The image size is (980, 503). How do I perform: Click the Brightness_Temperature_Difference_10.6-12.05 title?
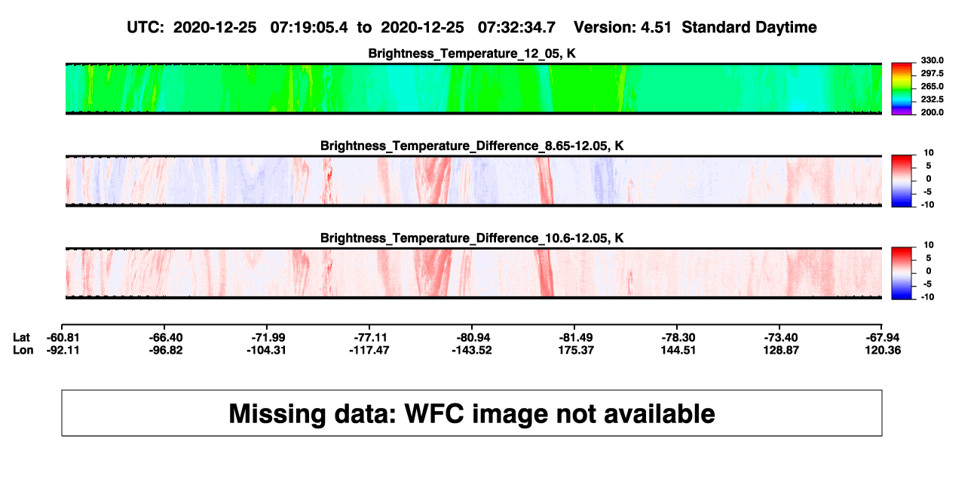(x=472, y=238)
